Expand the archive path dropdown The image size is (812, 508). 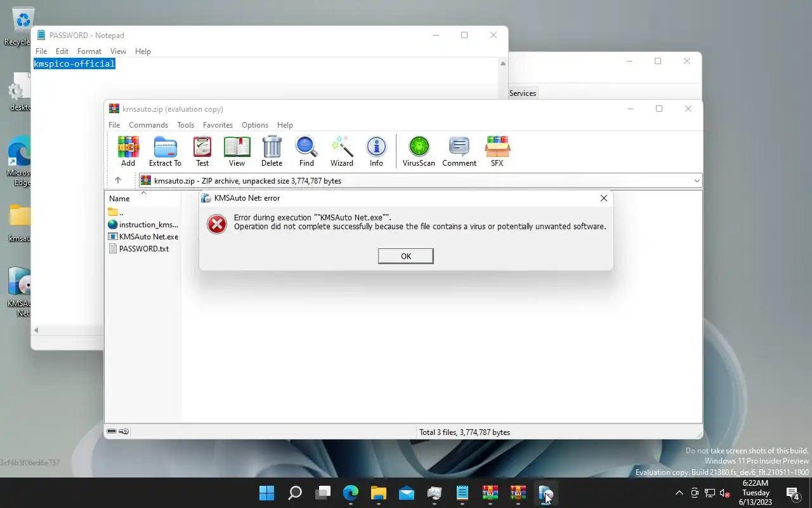click(697, 181)
